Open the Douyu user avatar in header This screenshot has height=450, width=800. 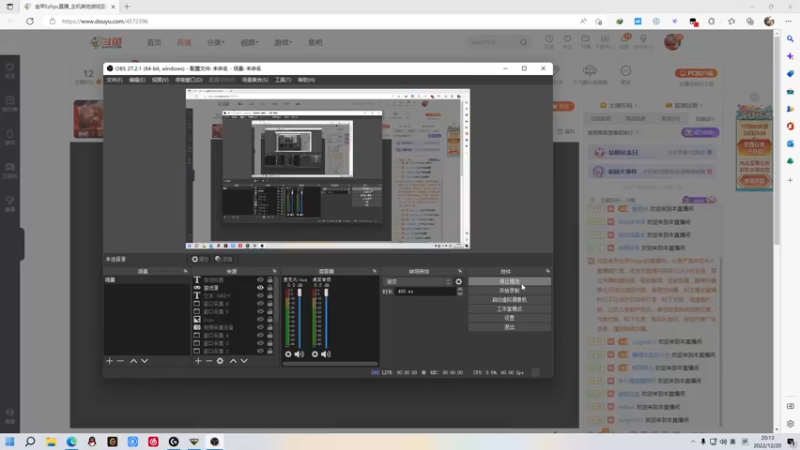click(673, 42)
